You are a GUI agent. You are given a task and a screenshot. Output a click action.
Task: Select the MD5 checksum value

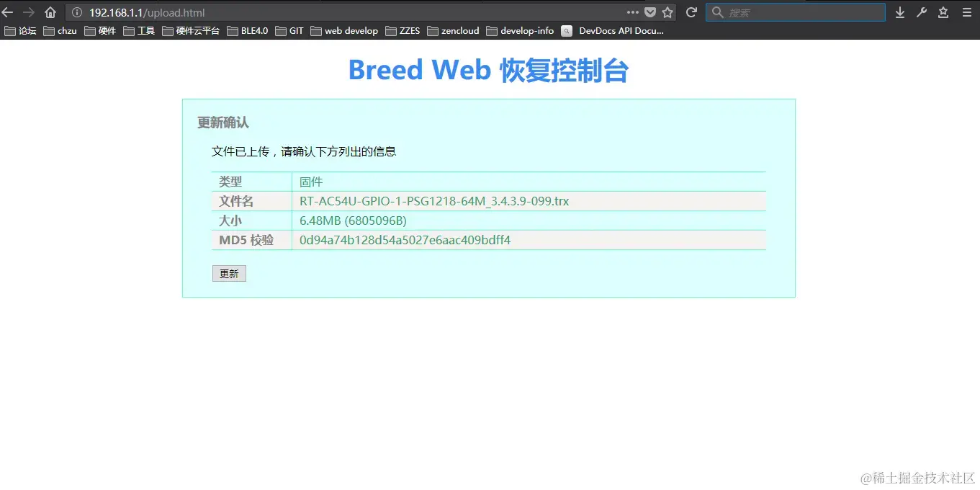[405, 240]
